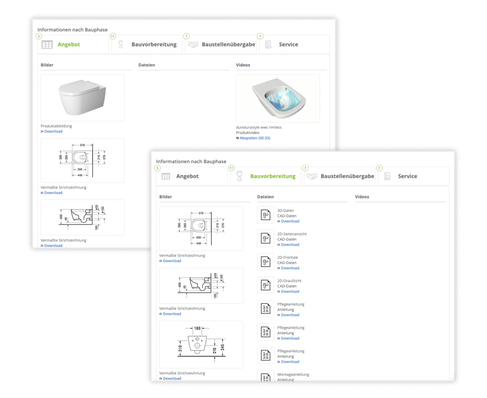Viewport: 487px width, 398px height.
Task: Open the Angebot tab in the back panel
Action: (x=73, y=45)
